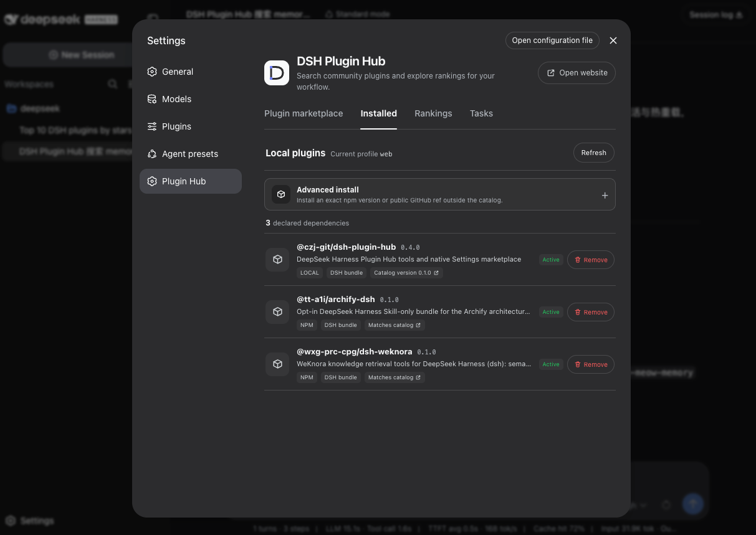This screenshot has height=535, width=756.
Task: Click the trash icon on dsh-weknora Remove
Action: pos(578,364)
